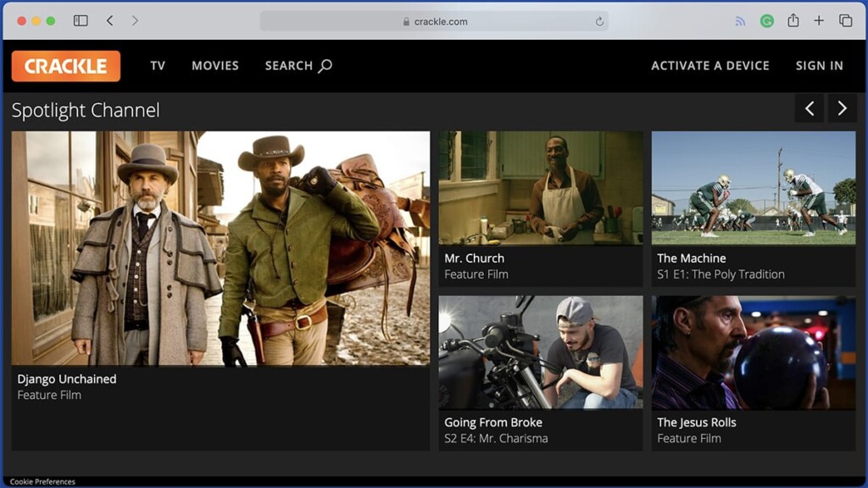Reload the page

pos(599,21)
